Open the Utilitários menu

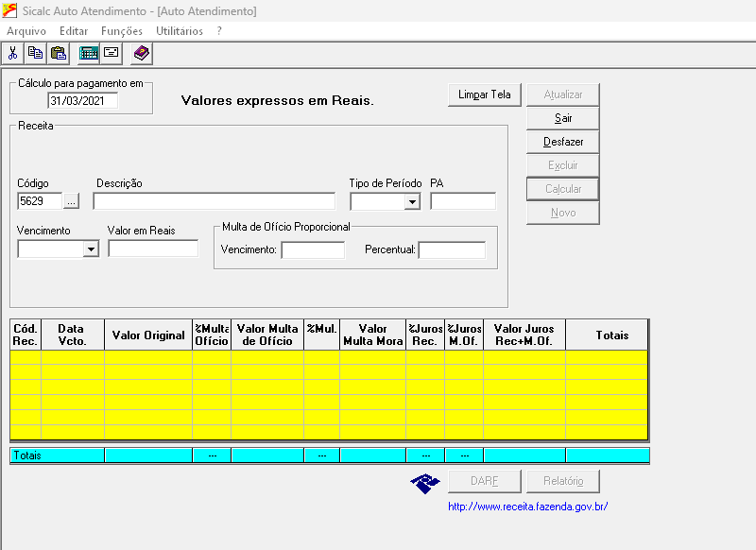(x=180, y=31)
